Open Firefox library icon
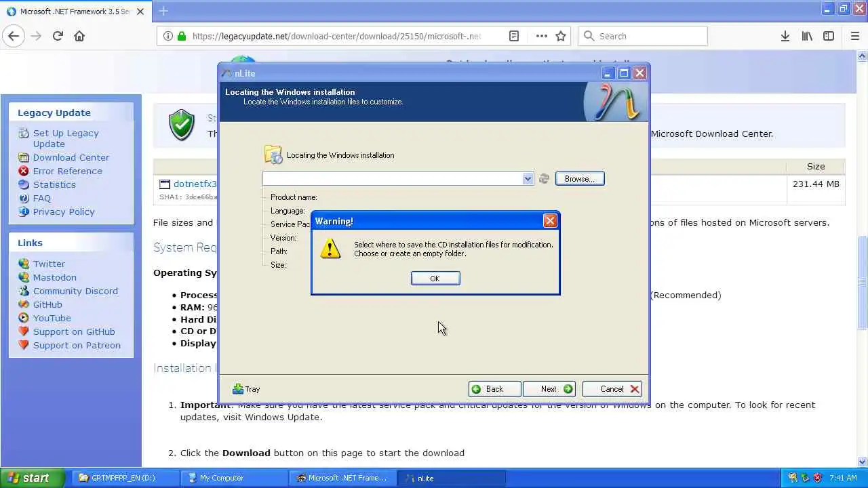The image size is (868, 488). 807,36
